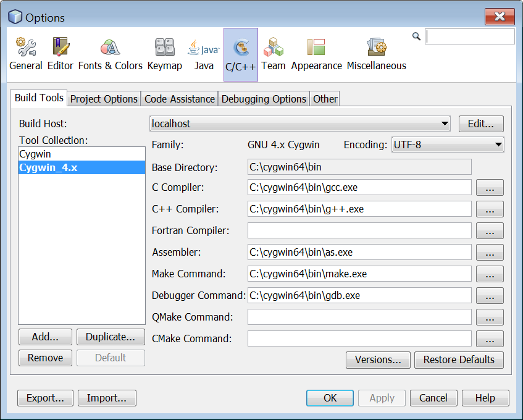Click the C Compiler path field

click(359, 187)
